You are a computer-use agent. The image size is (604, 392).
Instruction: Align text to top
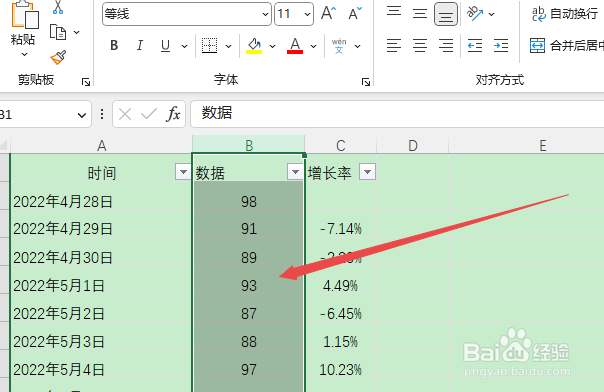tap(394, 13)
